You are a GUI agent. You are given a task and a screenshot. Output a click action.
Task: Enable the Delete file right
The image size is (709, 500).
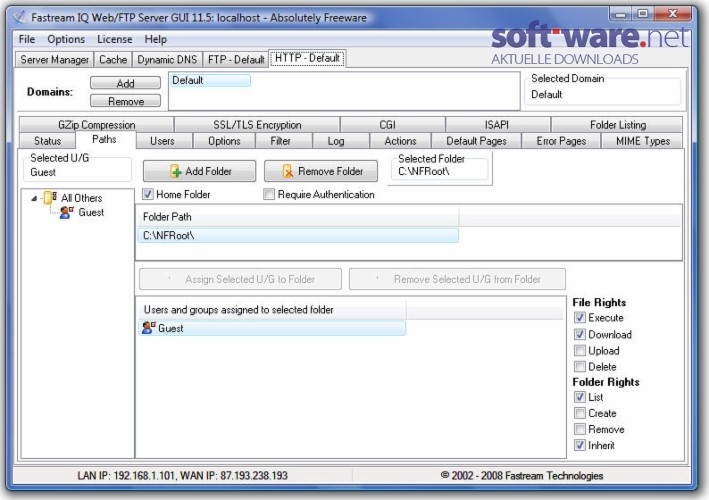pyautogui.click(x=580, y=367)
